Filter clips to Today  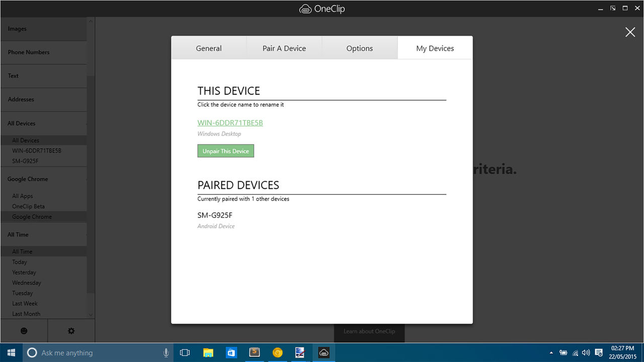[44, 262]
